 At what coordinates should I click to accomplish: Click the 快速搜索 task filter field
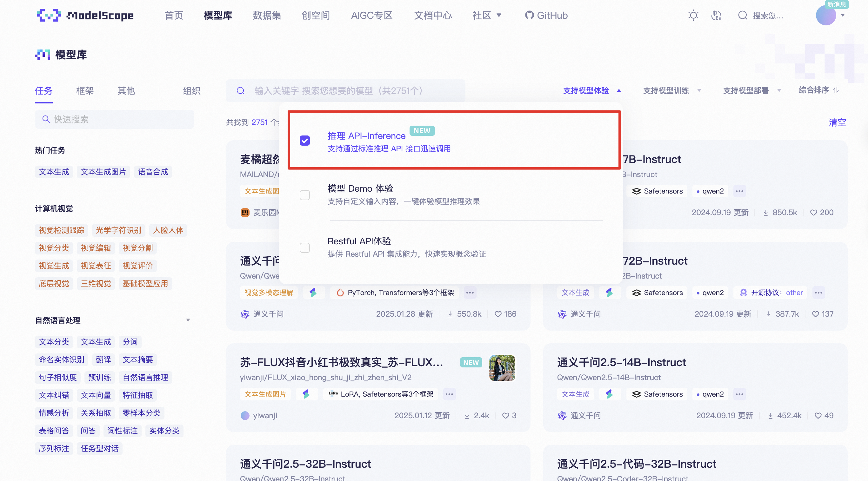[x=115, y=119]
